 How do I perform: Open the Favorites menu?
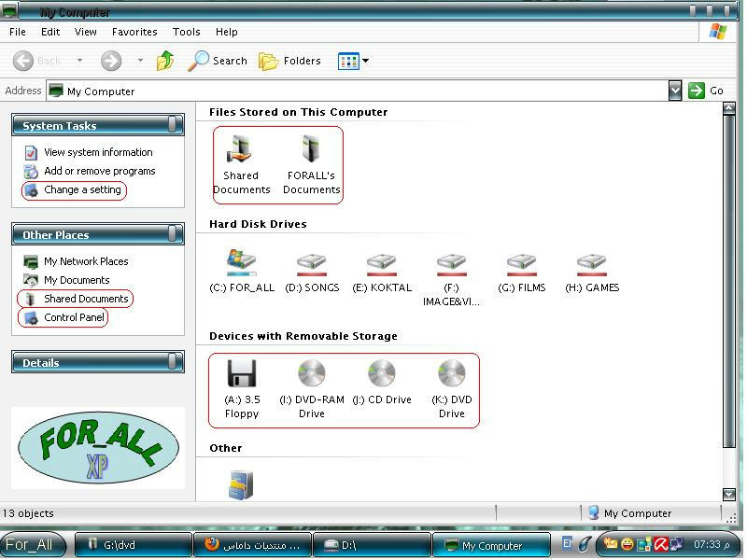click(x=134, y=32)
